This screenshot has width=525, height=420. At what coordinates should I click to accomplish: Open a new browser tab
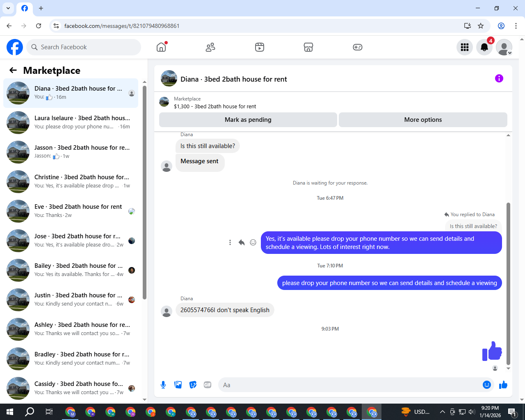[41, 8]
